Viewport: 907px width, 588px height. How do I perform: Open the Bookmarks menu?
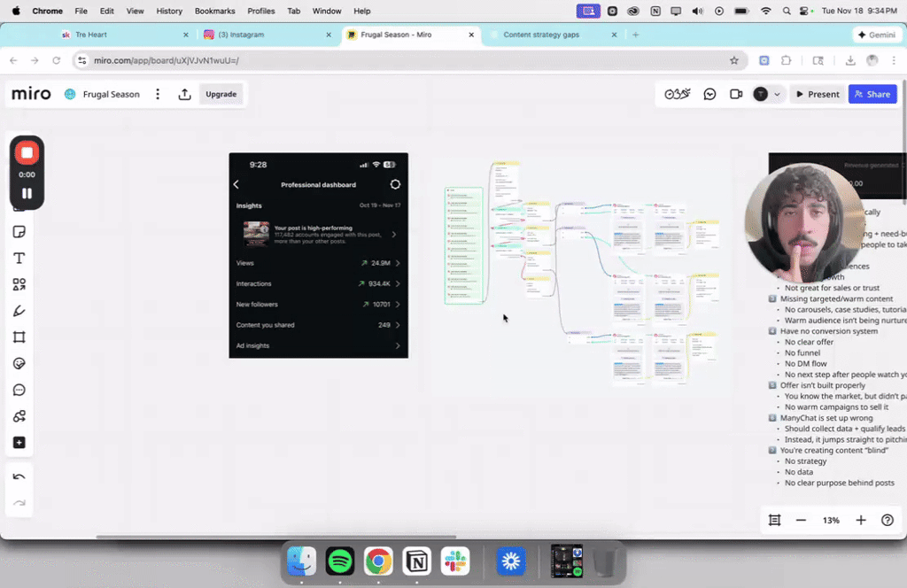(214, 11)
